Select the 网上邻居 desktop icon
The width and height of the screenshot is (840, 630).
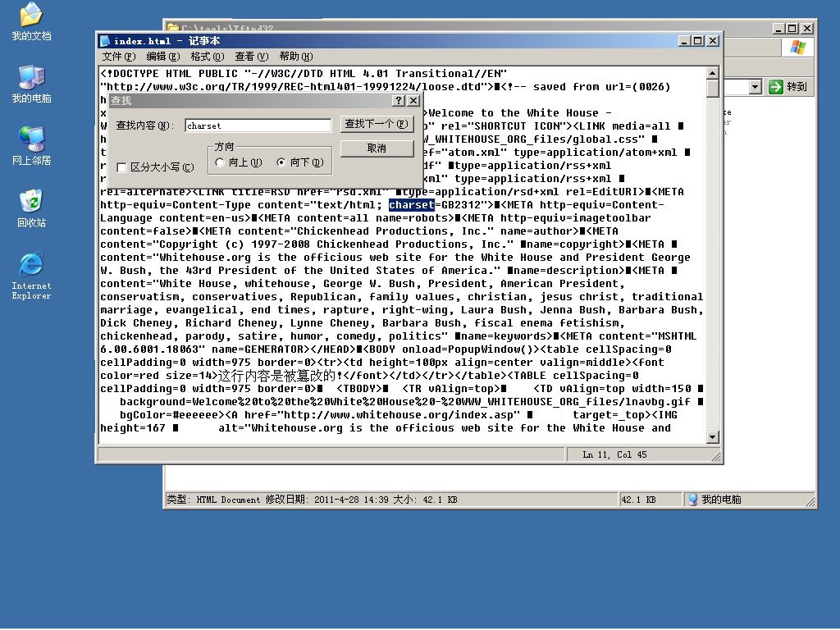click(x=31, y=146)
